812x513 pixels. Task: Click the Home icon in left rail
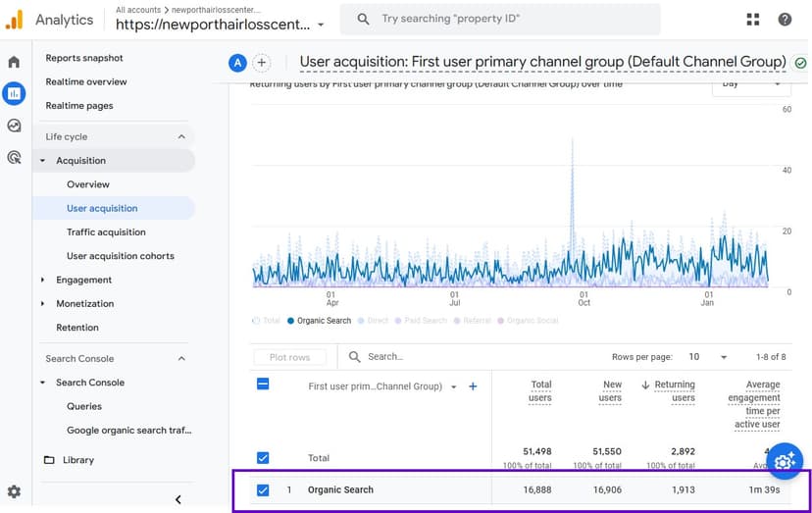pyautogui.click(x=14, y=62)
